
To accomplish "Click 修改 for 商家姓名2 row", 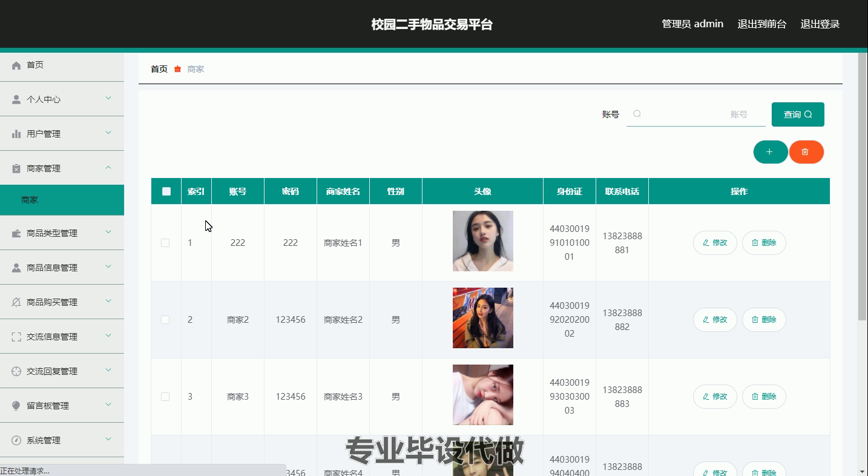I will pyautogui.click(x=715, y=320).
